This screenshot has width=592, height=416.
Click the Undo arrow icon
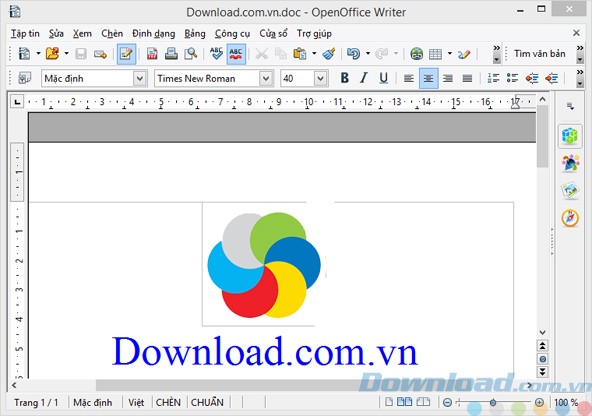354,54
